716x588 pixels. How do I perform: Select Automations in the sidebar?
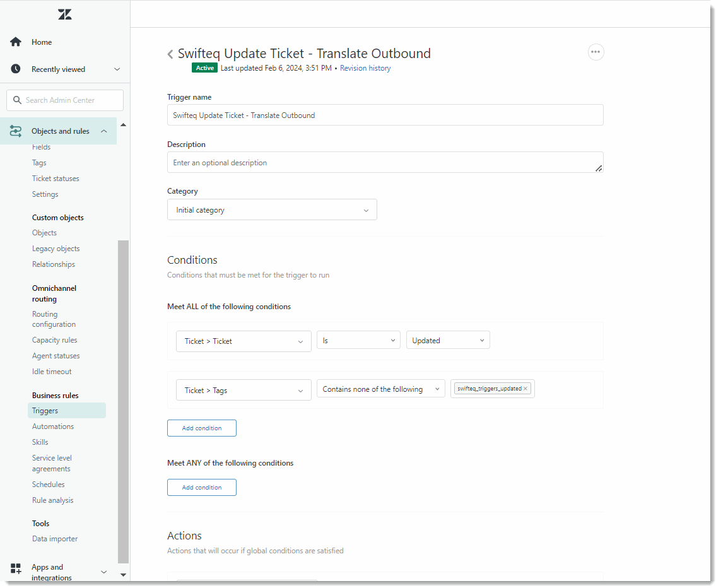pos(52,426)
